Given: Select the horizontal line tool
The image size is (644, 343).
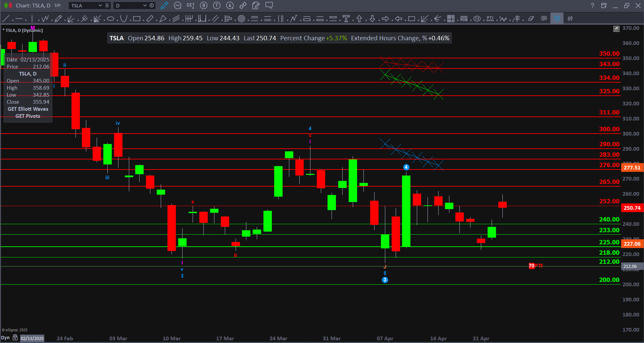Looking at the screenshot, I should pos(19,19).
